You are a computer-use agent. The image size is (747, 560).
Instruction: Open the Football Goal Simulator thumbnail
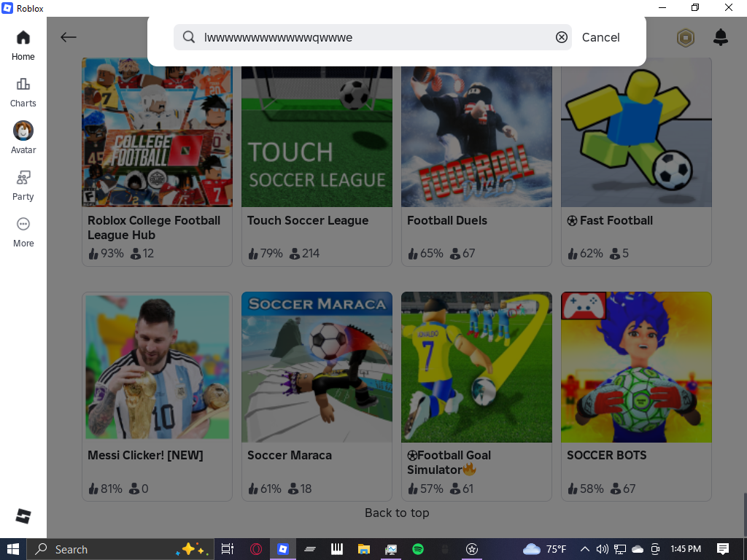pyautogui.click(x=476, y=367)
